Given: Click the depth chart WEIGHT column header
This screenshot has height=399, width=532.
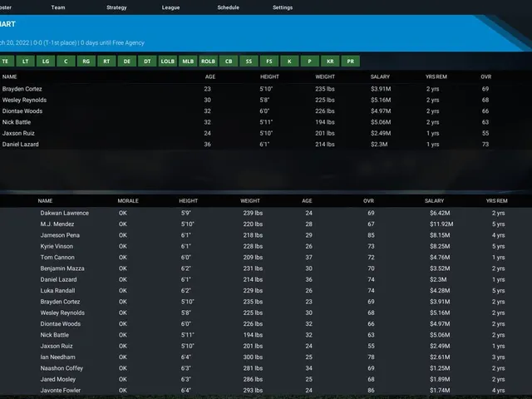Looking at the screenshot, I should click(x=325, y=76).
